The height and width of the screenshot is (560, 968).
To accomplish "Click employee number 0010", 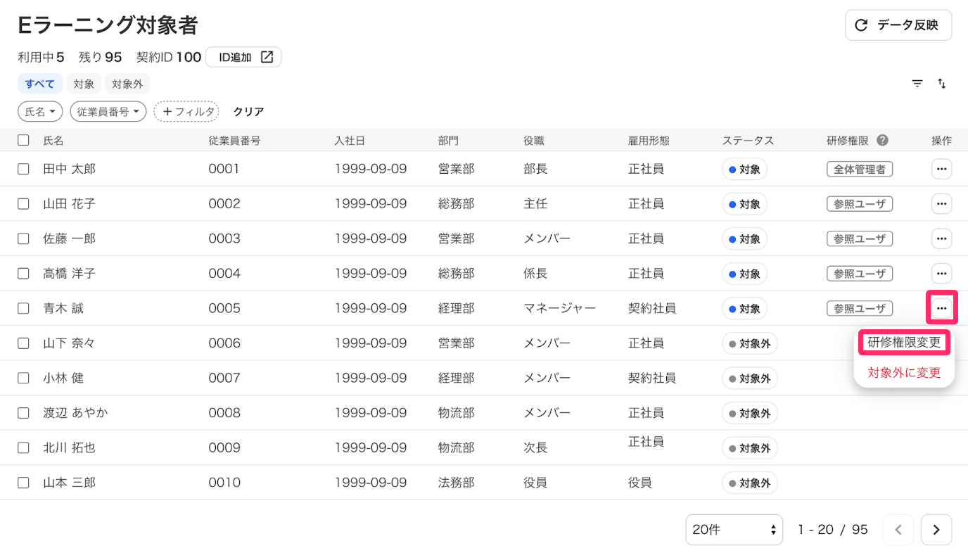I will [x=224, y=483].
